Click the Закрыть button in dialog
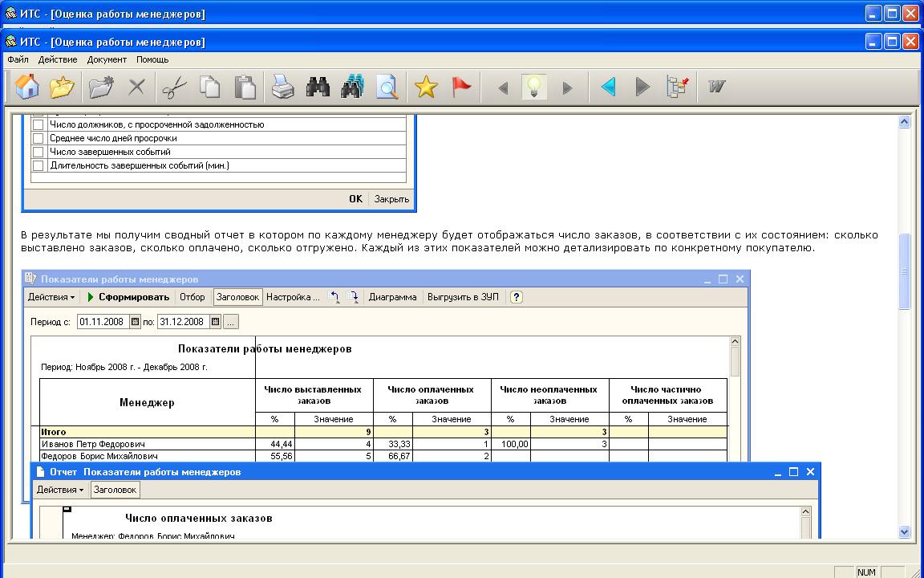 pos(391,199)
